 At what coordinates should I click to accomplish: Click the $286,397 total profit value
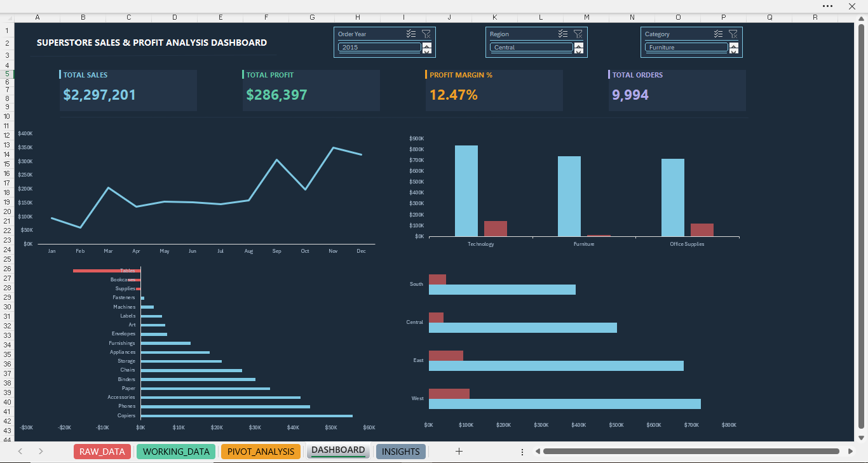(x=276, y=95)
